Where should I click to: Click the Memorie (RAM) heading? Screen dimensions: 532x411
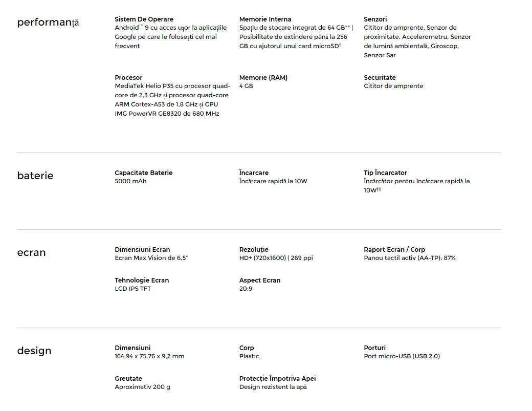(263, 78)
